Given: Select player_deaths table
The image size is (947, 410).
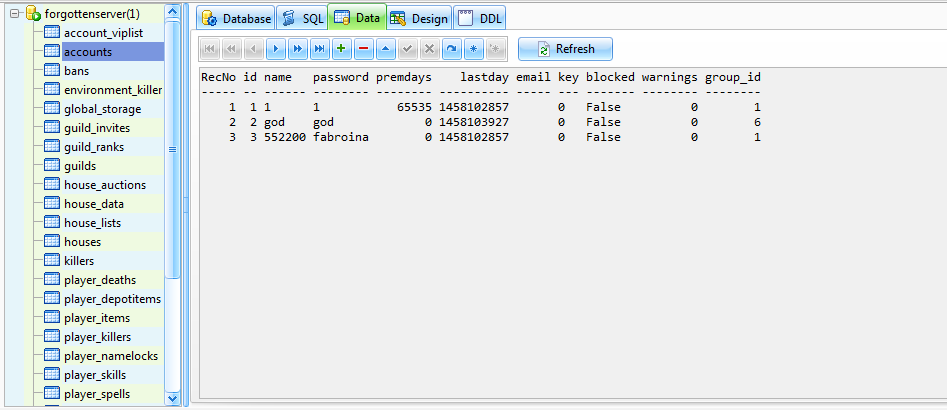Looking at the screenshot, I should pyautogui.click(x=100, y=280).
